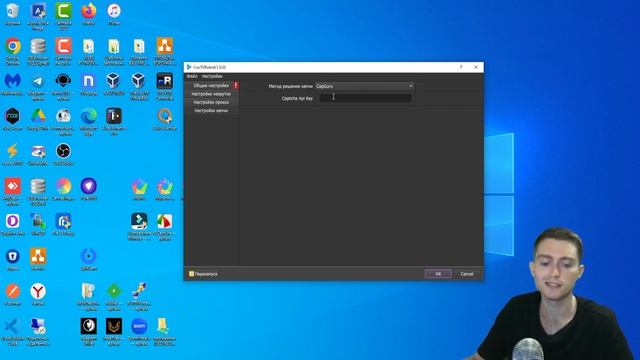Open the Файл menu

[x=192, y=76]
